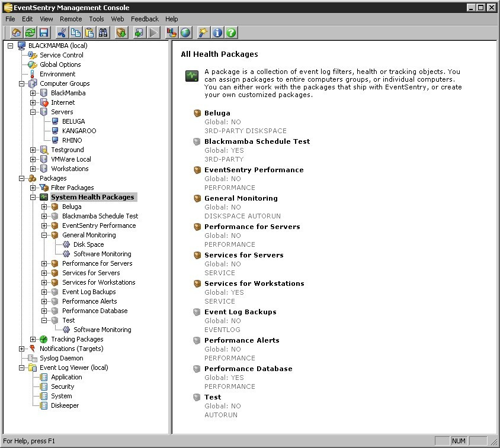This screenshot has height=448, width=500.
Task: Click the gray Blackmamba Schedule Test package icon
Action: click(197, 141)
